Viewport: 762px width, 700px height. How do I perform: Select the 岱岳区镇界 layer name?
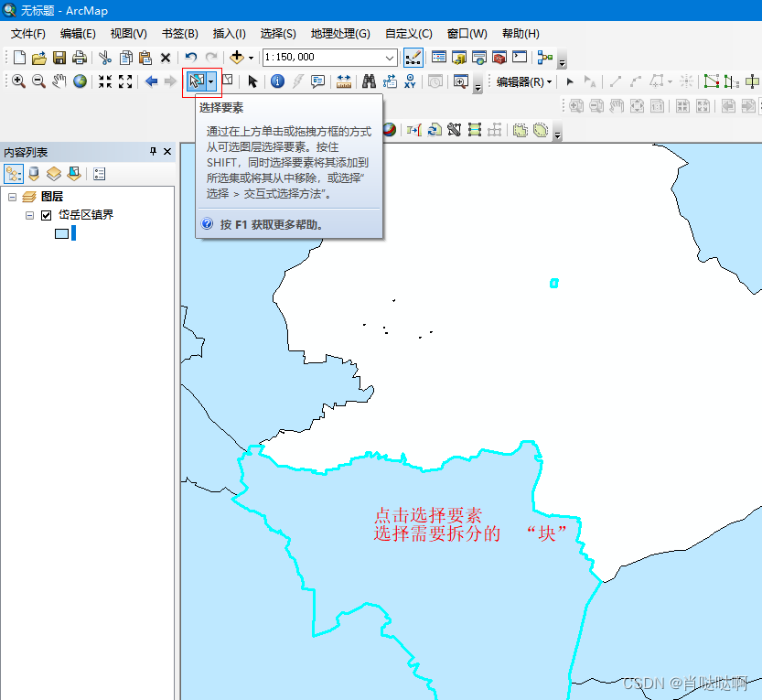tap(86, 214)
